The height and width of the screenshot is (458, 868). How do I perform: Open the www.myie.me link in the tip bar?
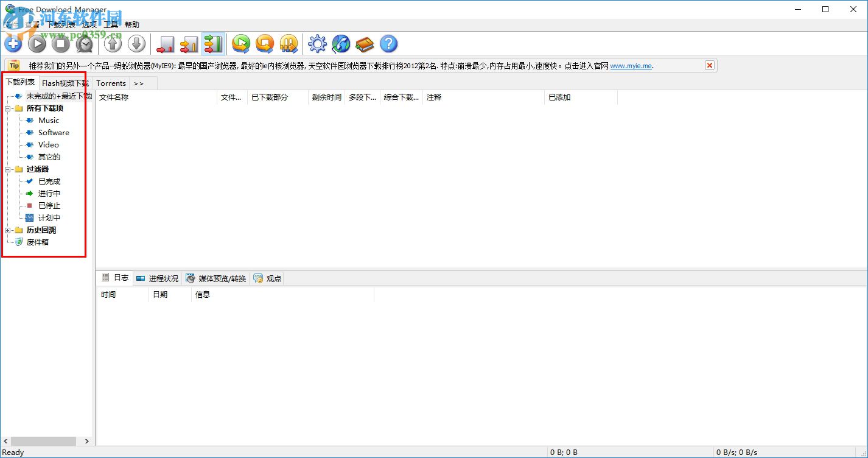pos(631,65)
